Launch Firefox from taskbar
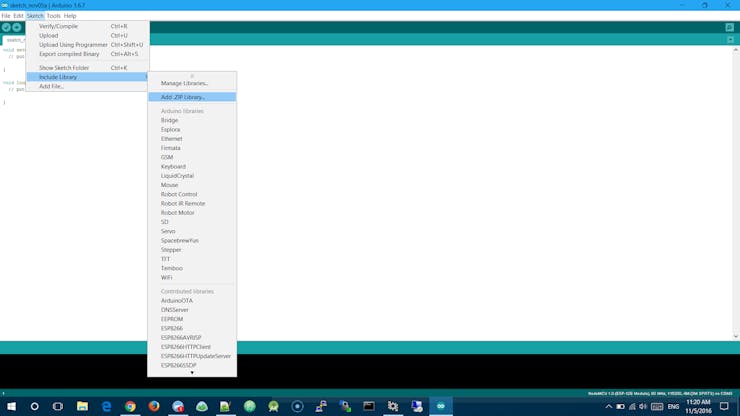This screenshot has width=740, height=416. pyautogui.click(x=154, y=406)
